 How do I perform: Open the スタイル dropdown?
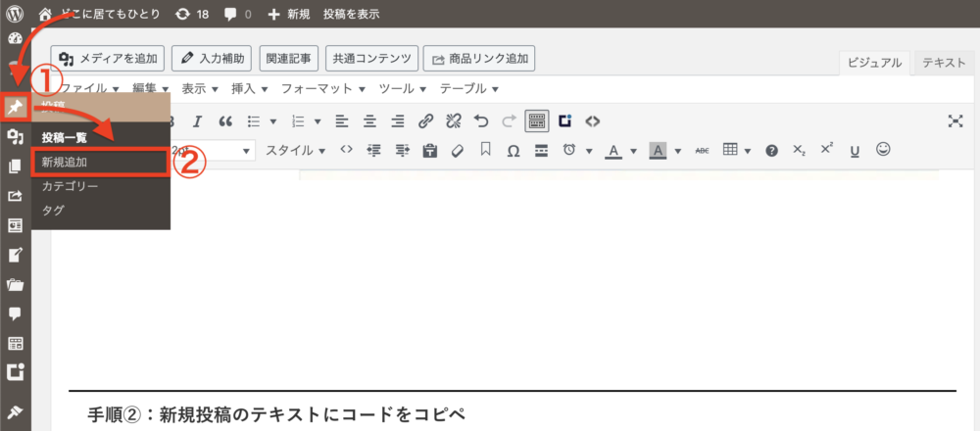pos(296,151)
